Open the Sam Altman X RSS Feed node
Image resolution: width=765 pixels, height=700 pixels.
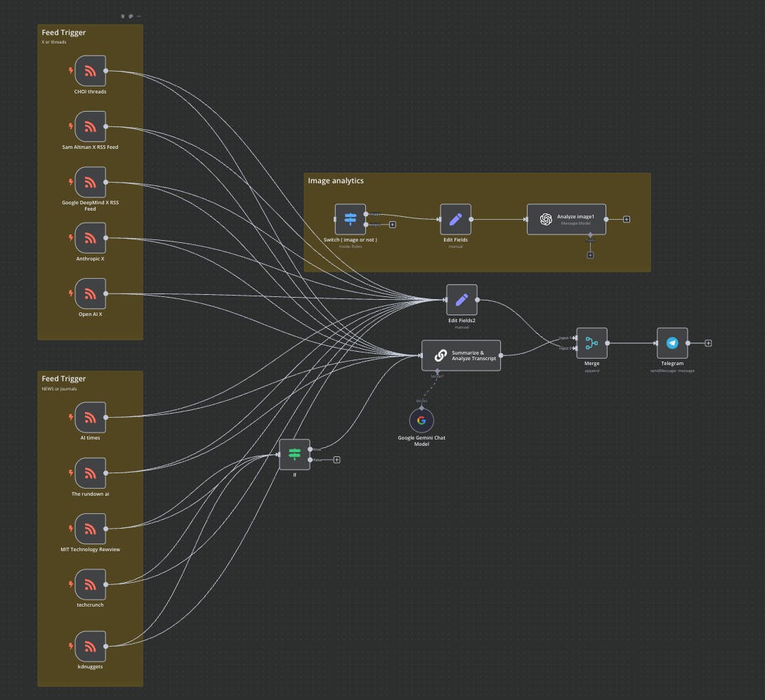(90, 127)
